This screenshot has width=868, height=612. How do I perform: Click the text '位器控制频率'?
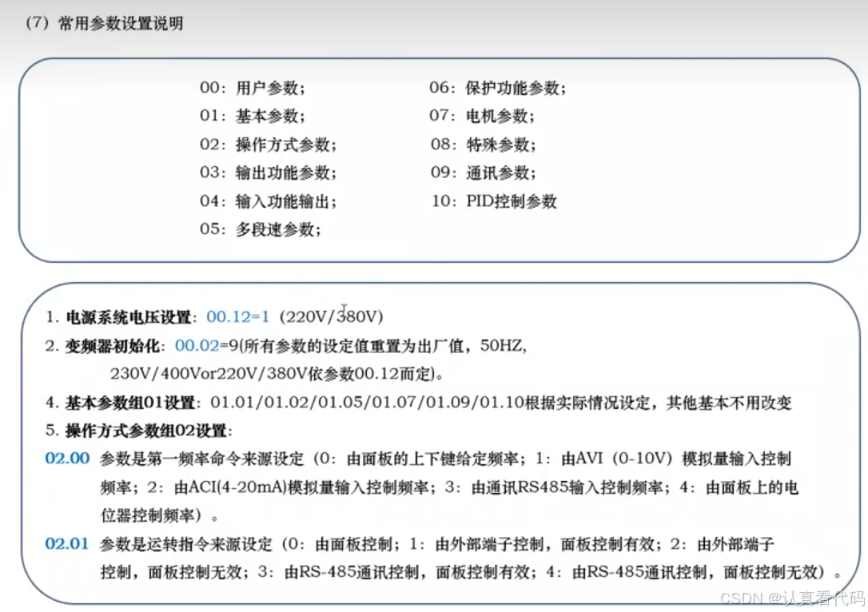click(147, 515)
